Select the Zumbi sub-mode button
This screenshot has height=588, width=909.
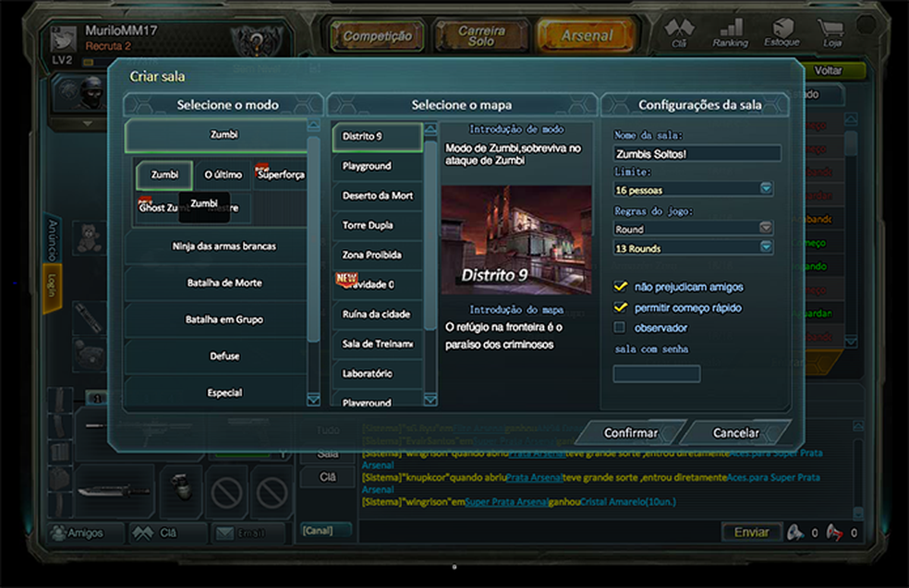(164, 175)
